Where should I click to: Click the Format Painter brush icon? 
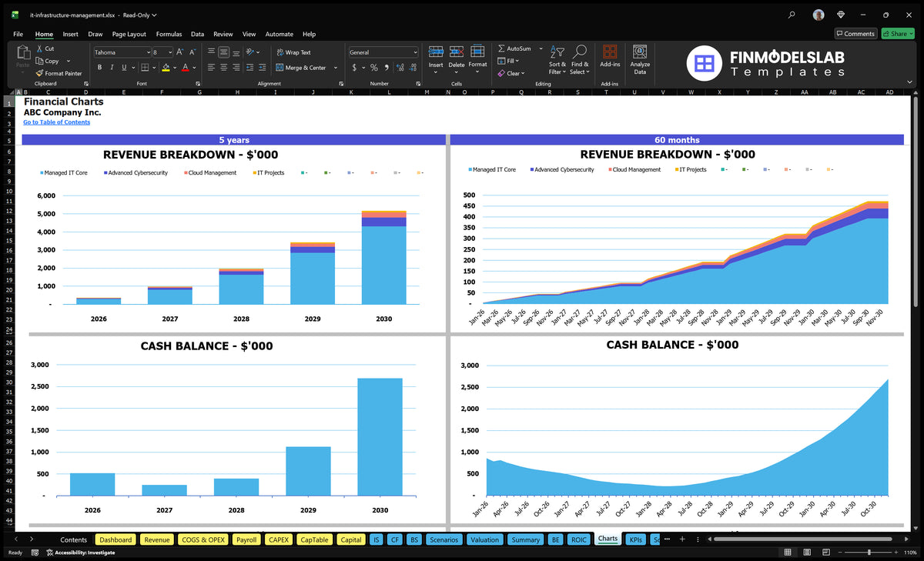click(x=39, y=73)
